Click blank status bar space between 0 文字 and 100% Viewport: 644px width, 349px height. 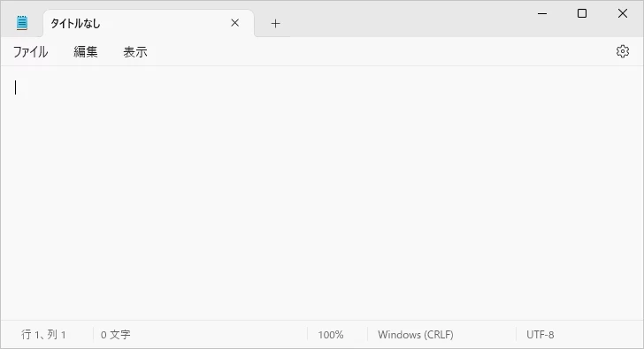coord(218,335)
